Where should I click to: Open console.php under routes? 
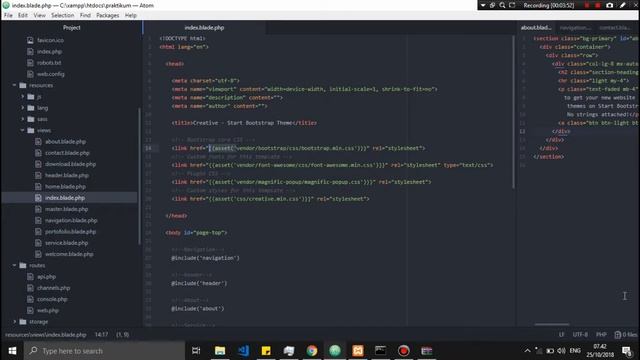coord(52,299)
